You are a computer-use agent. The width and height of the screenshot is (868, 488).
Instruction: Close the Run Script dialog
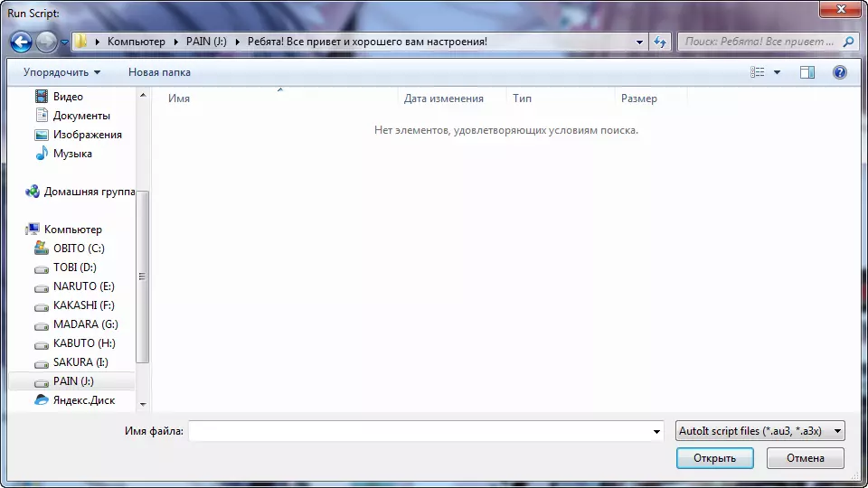[840, 9]
